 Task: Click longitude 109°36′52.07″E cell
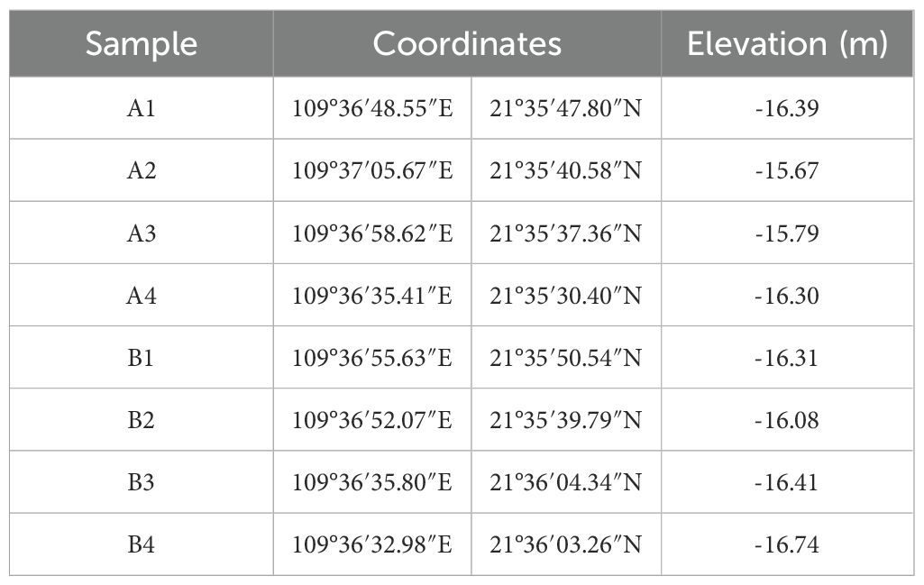click(372, 420)
